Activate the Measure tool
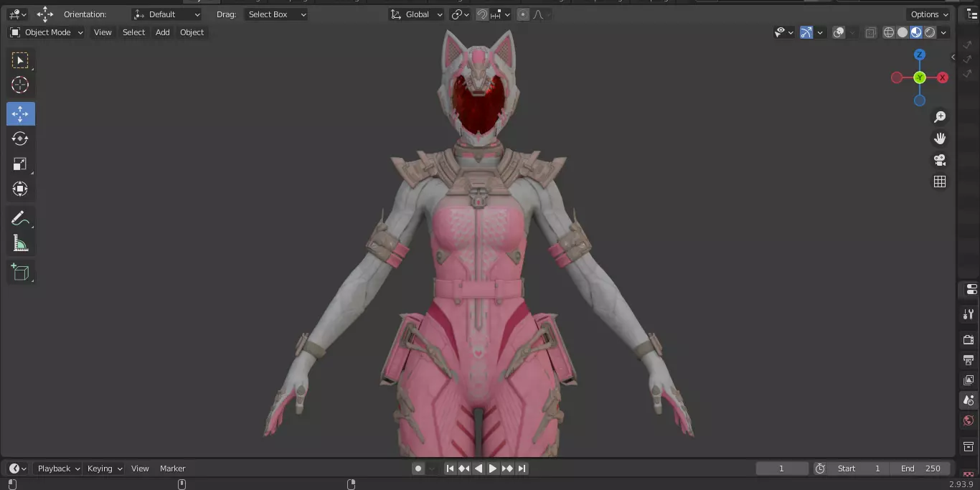 [x=20, y=244]
